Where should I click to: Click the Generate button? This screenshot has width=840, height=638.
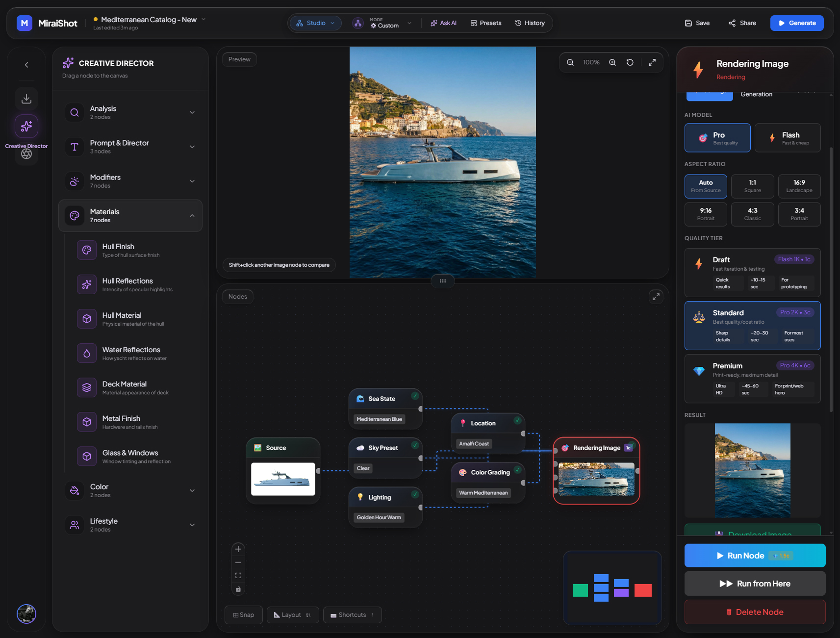click(x=796, y=23)
